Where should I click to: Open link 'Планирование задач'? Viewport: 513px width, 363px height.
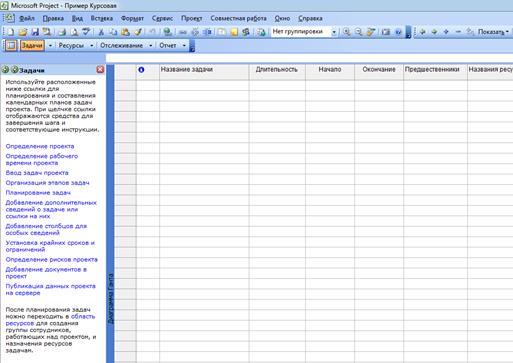38,193
